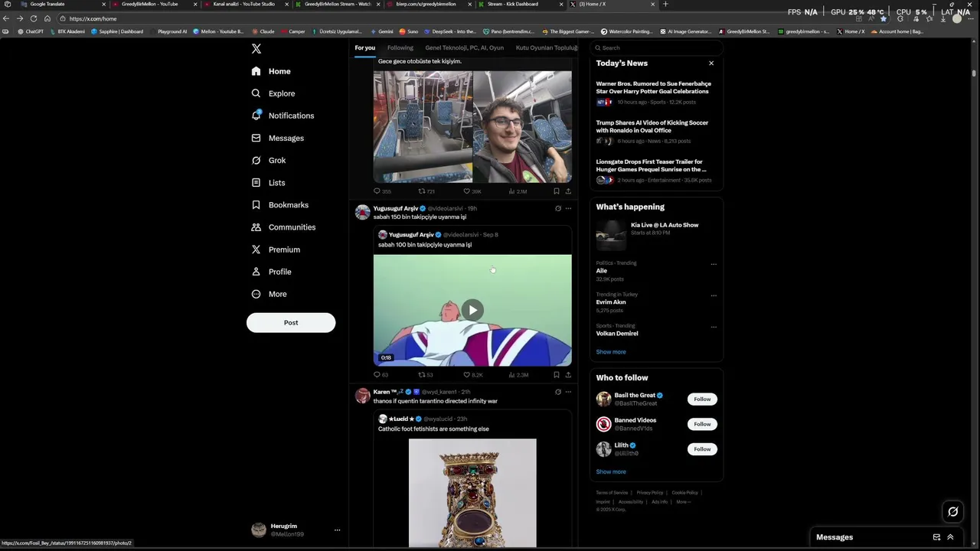This screenshot has height=551, width=980.
Task: Open Notifications in the sidebar
Action: (x=283, y=116)
